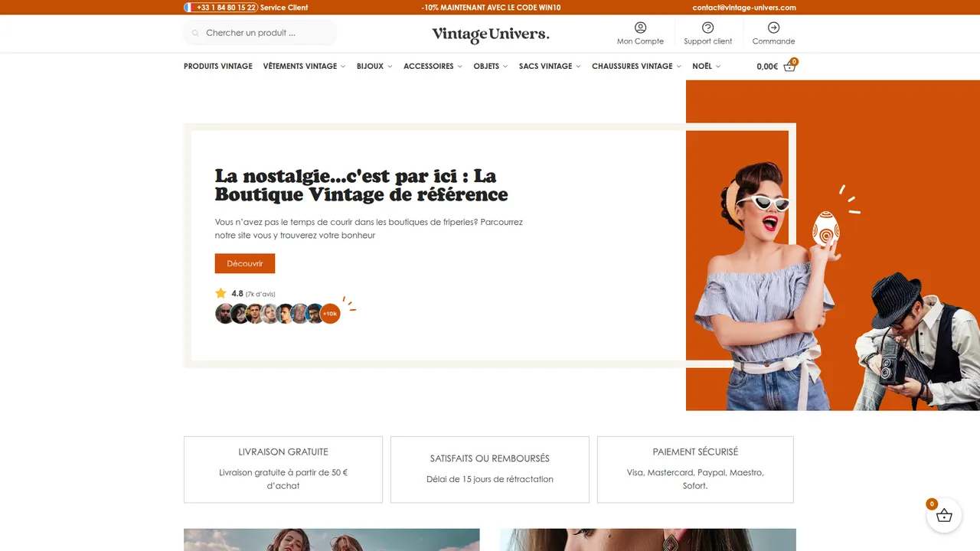Expand the Bijoux menu chevron
Viewport: 980px width, 551px height.
tap(390, 67)
